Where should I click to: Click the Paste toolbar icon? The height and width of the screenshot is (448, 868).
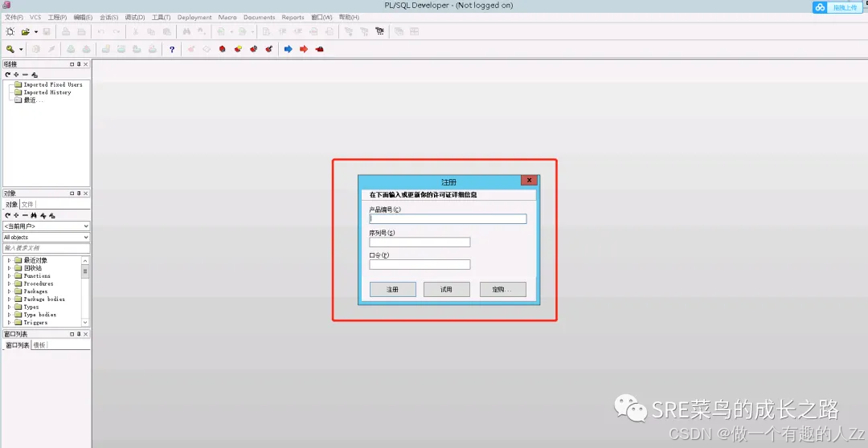(166, 31)
